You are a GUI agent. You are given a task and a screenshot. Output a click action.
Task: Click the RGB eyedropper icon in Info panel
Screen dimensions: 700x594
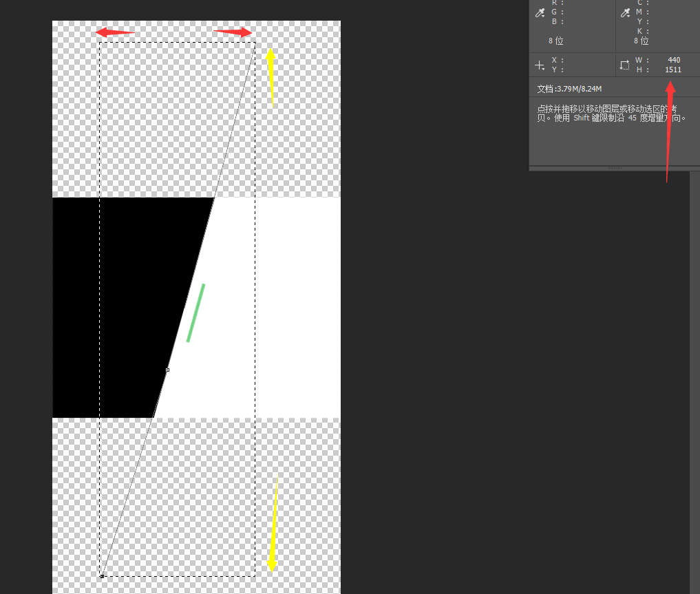541,12
